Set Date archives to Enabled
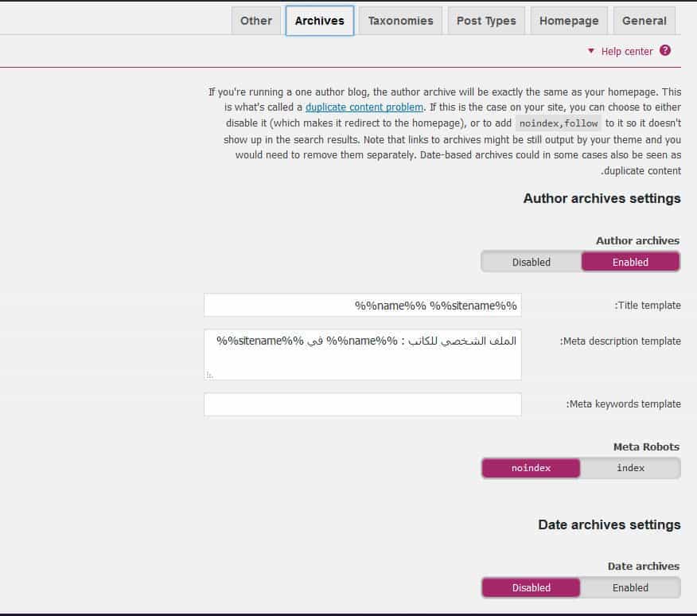This screenshot has width=697, height=616. point(630,587)
